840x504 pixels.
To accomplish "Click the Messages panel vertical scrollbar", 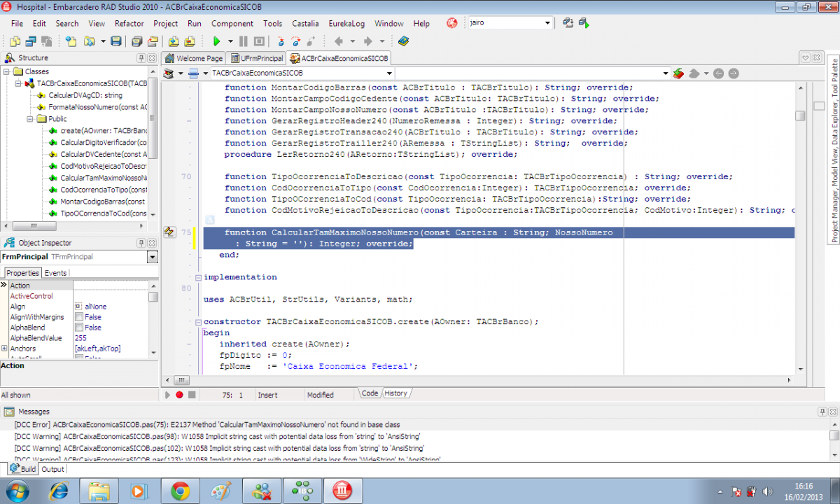I will [834, 439].
